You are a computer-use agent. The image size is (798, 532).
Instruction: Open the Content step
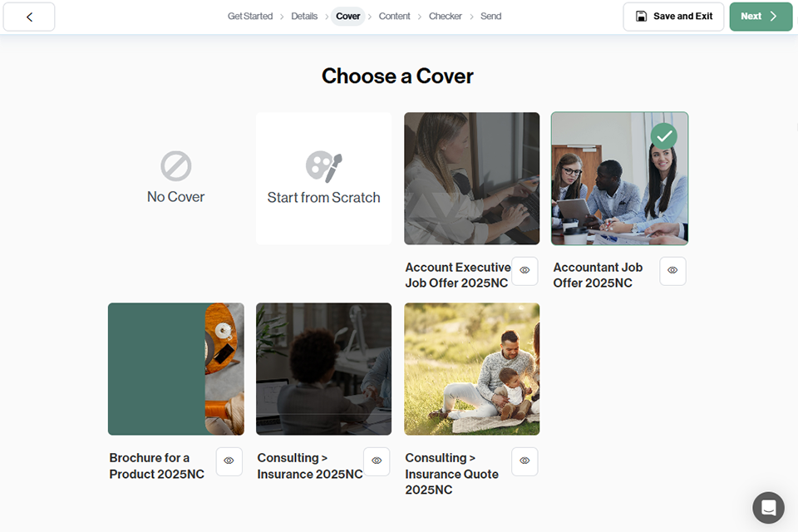(394, 17)
